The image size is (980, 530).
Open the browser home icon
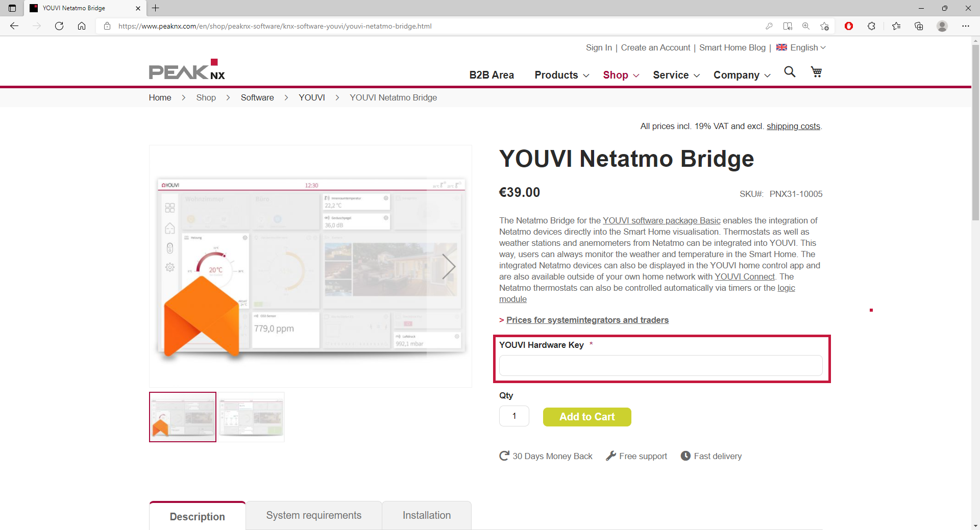(x=82, y=26)
